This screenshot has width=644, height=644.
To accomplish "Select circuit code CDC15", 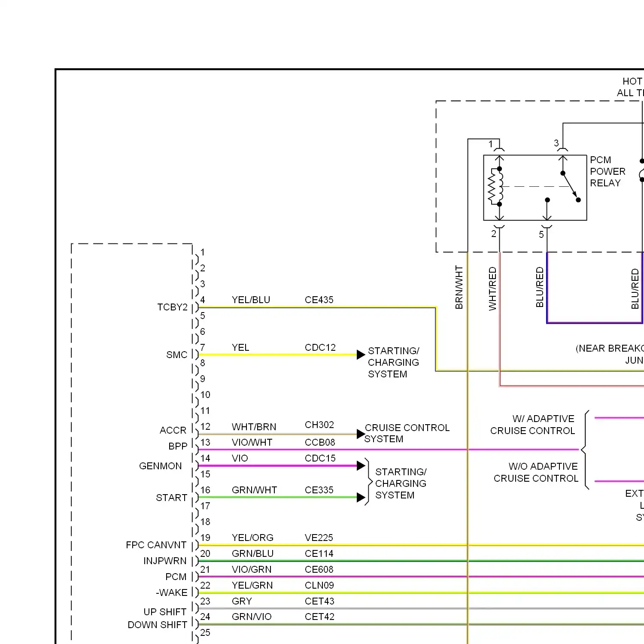I will pos(320,458).
